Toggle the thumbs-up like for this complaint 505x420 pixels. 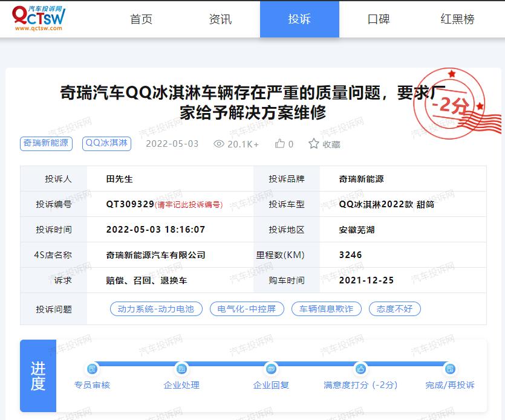(x=281, y=144)
